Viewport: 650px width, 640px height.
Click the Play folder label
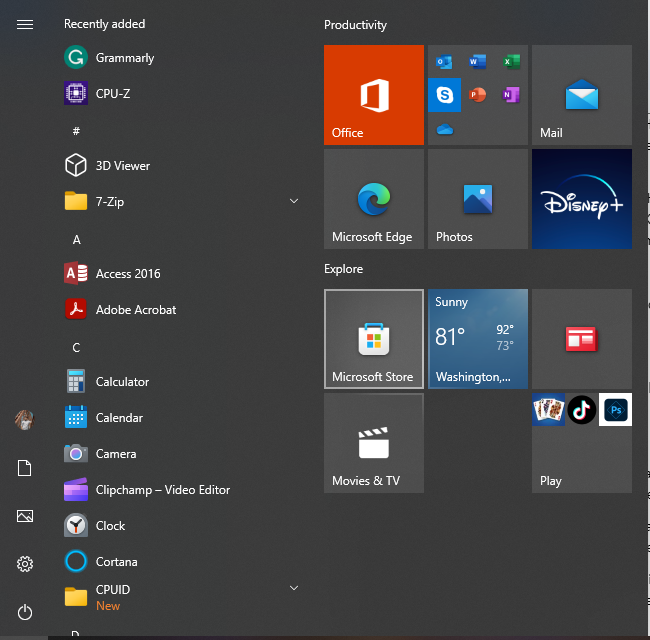tap(551, 481)
